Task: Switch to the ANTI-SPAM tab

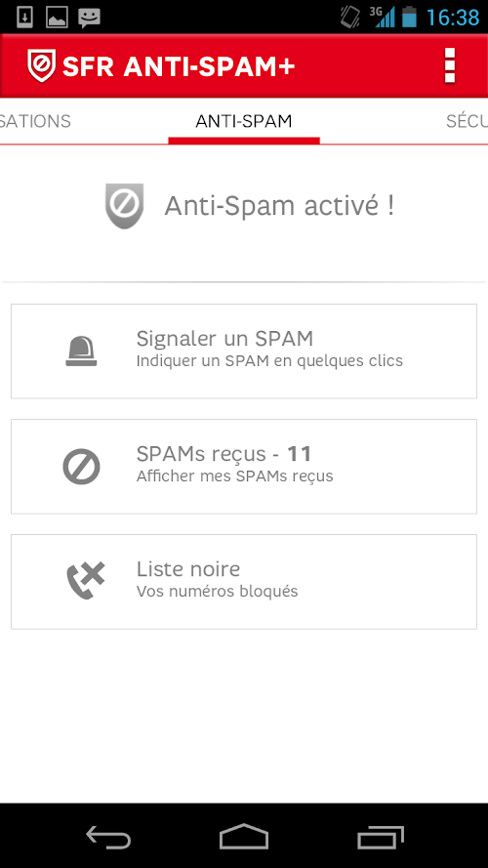Action: click(x=244, y=121)
